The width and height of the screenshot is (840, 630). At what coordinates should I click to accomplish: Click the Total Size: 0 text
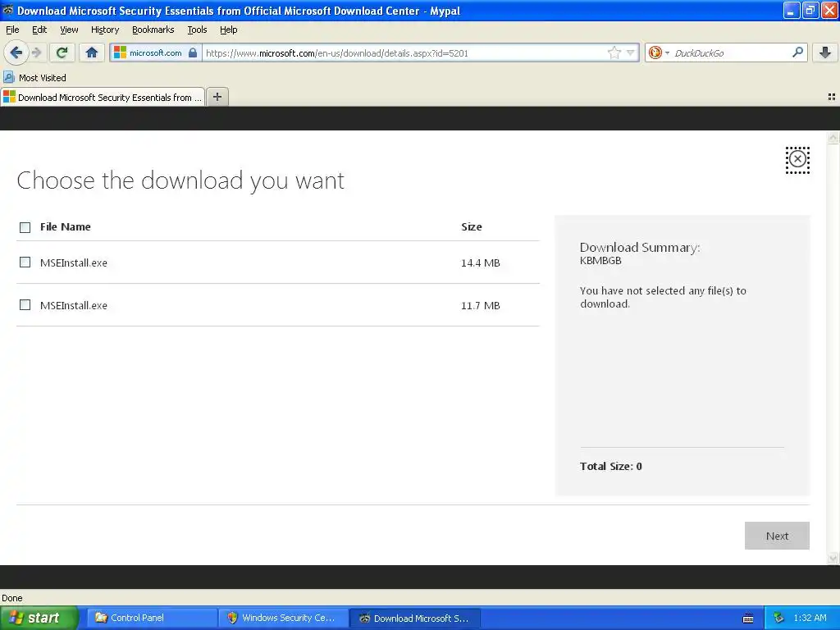point(610,466)
